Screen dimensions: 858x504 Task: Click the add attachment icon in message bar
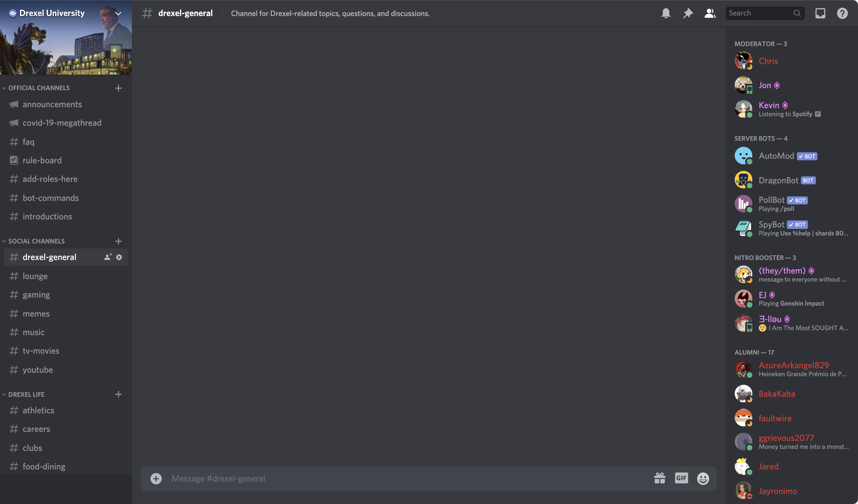(155, 478)
